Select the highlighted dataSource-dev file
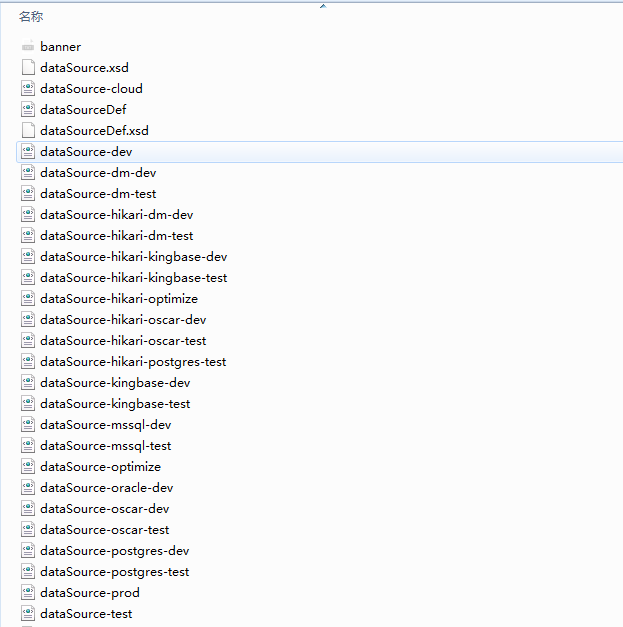The image size is (623, 627). (x=86, y=152)
